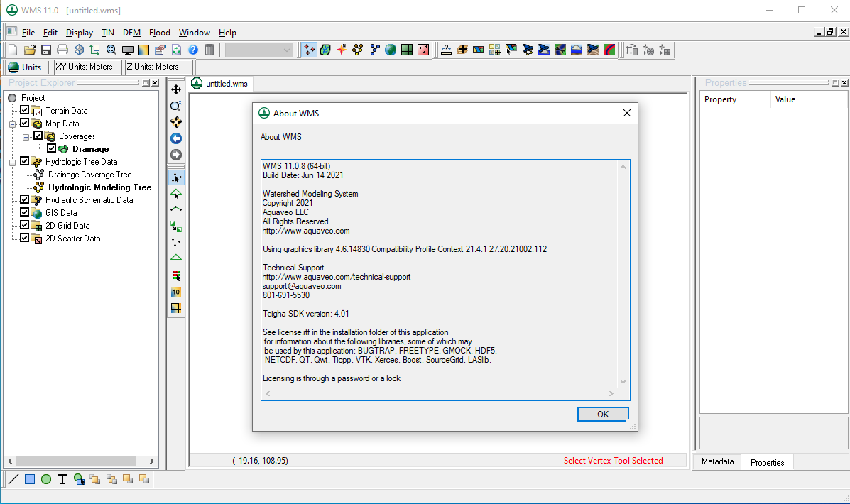Toggle visibility of Hydraulic Schematic Data
The height and width of the screenshot is (504, 850).
[x=24, y=199]
